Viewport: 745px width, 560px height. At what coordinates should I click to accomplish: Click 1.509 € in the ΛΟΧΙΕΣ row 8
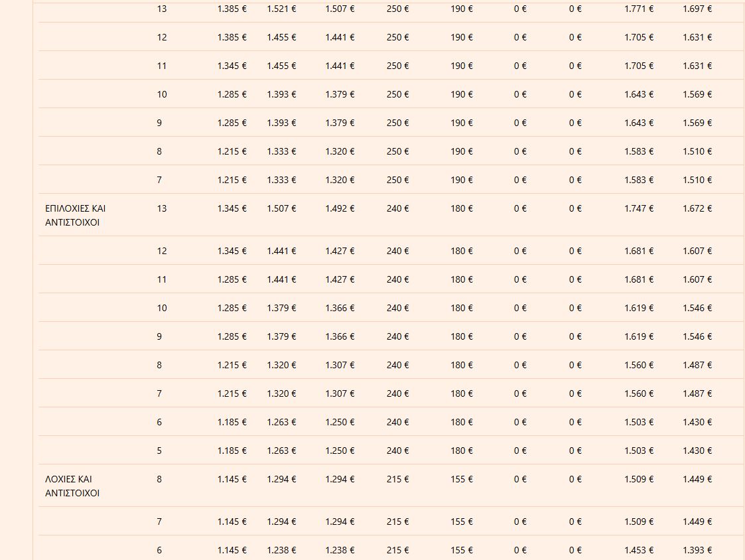638,479
